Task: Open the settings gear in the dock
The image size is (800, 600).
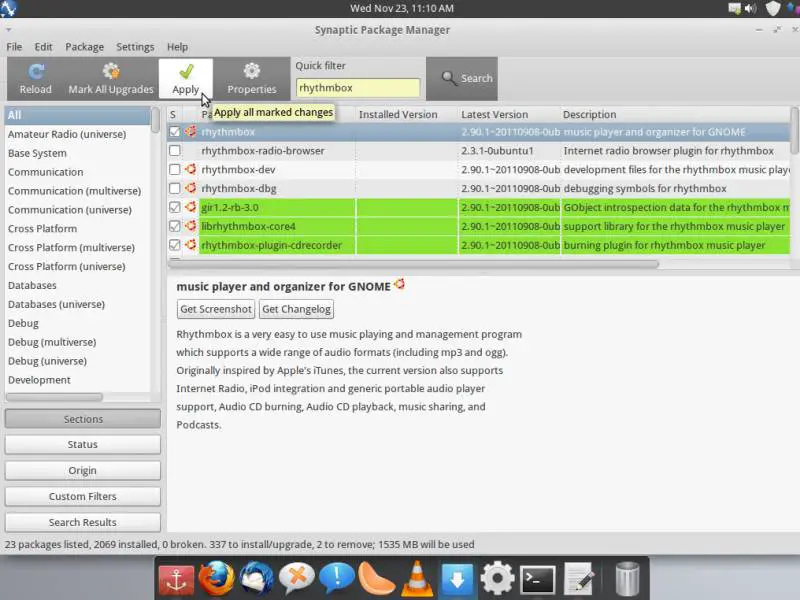Action: pyautogui.click(x=497, y=578)
